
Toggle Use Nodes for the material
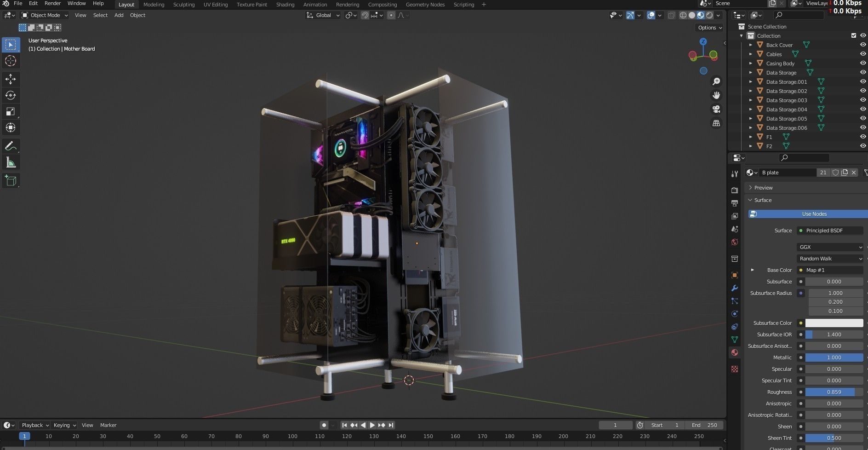tap(808, 214)
